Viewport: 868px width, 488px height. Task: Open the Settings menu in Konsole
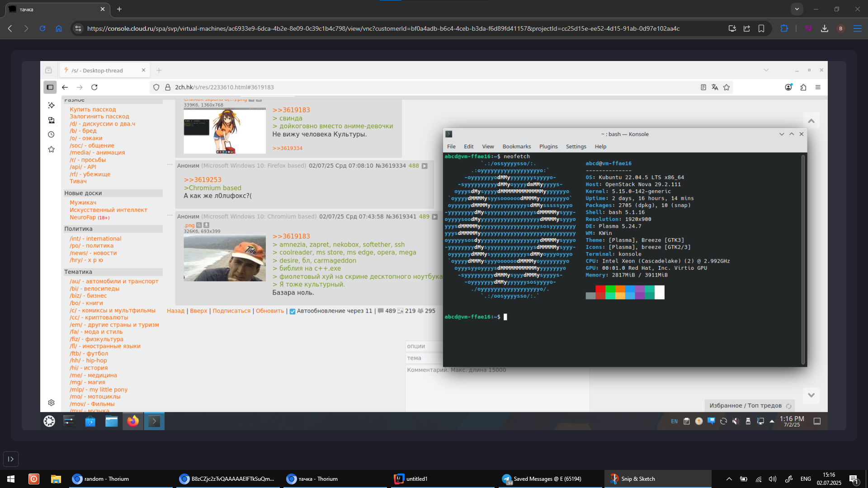pyautogui.click(x=576, y=146)
